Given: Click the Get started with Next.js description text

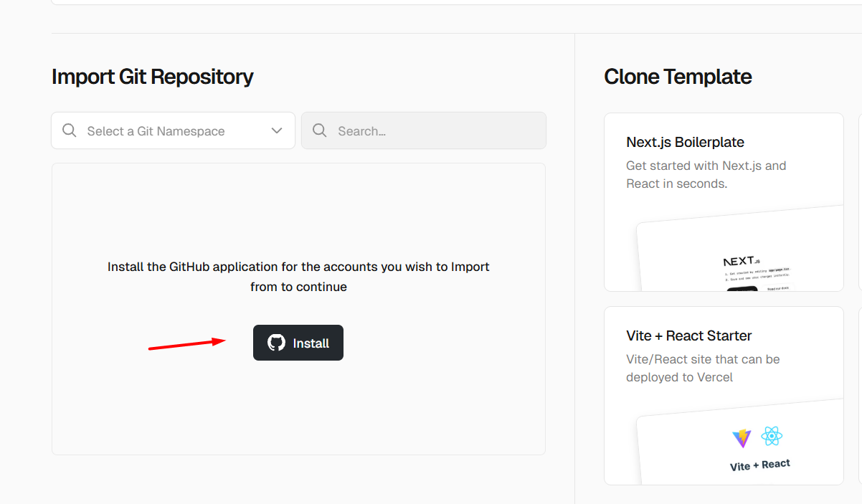Looking at the screenshot, I should pyautogui.click(x=706, y=174).
